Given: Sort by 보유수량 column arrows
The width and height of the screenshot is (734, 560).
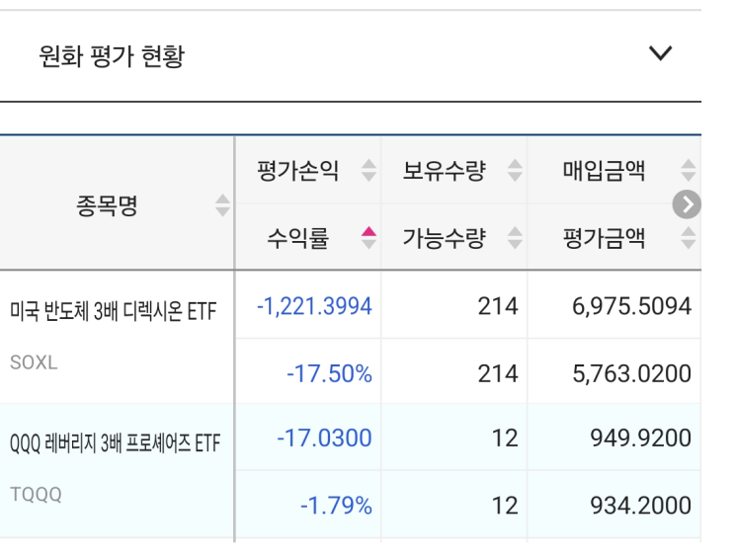Looking at the screenshot, I should click(x=515, y=171).
